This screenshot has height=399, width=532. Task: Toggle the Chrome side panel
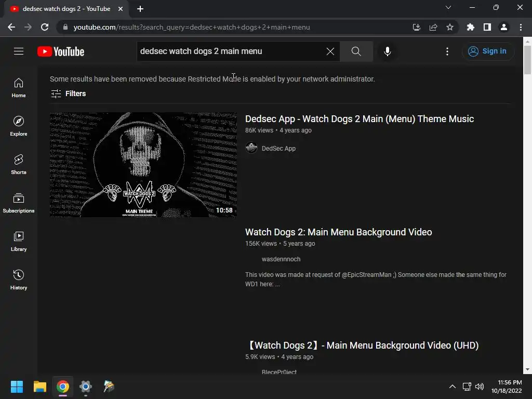[487, 27]
